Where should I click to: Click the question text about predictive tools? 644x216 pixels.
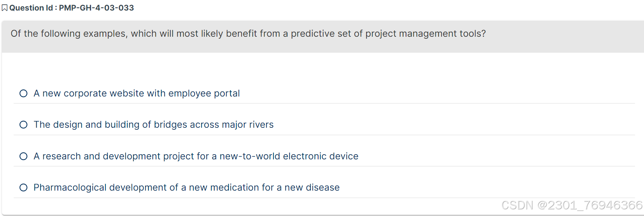(248, 34)
